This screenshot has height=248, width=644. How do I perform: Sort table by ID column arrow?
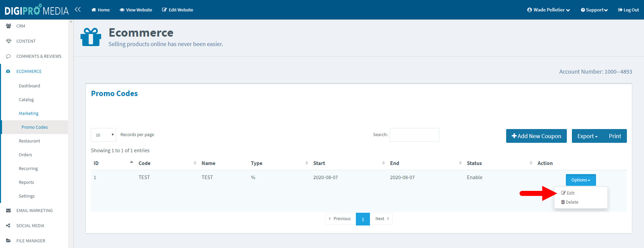click(131, 163)
